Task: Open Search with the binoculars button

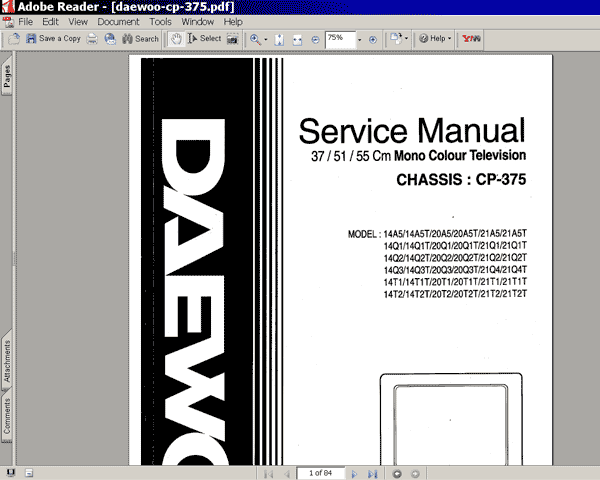Action: (140, 39)
